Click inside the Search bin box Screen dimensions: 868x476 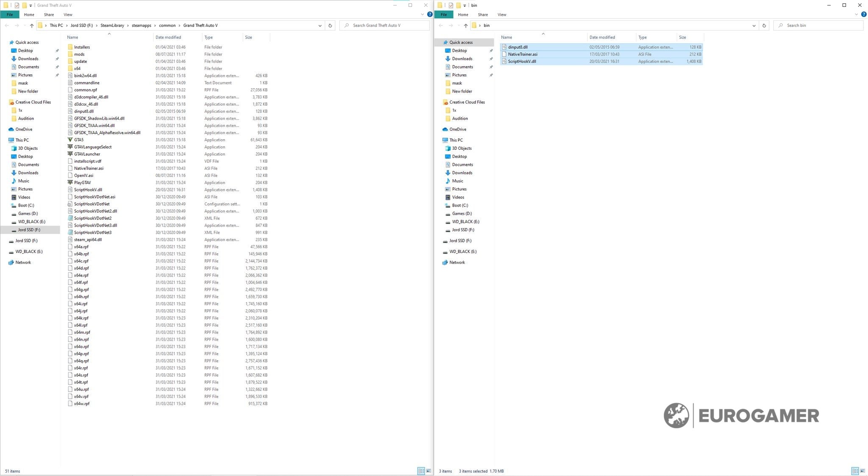coord(818,25)
